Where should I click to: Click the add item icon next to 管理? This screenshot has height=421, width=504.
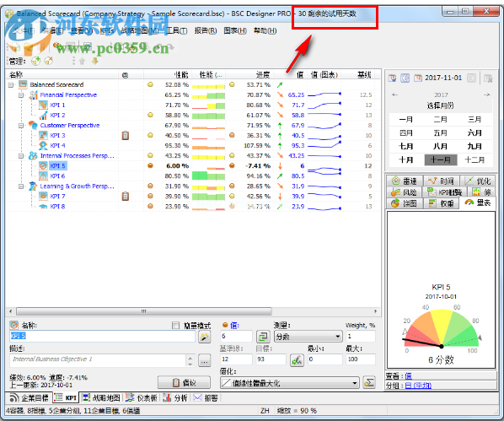[x=35, y=61]
